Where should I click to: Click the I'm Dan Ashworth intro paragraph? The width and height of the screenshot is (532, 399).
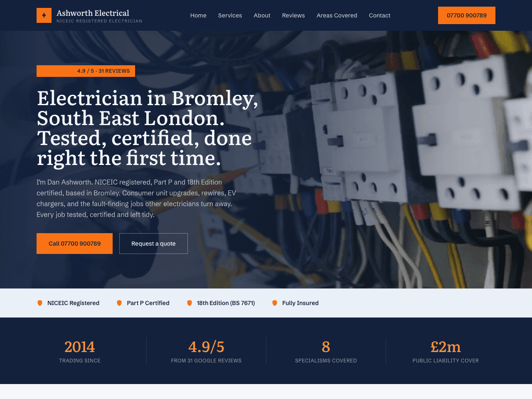click(136, 198)
